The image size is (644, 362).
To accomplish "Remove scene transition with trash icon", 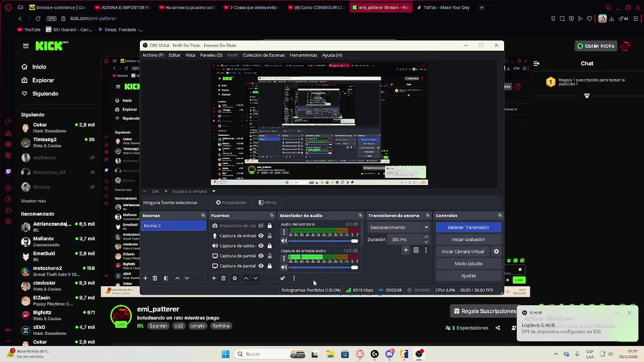I will [416, 250].
